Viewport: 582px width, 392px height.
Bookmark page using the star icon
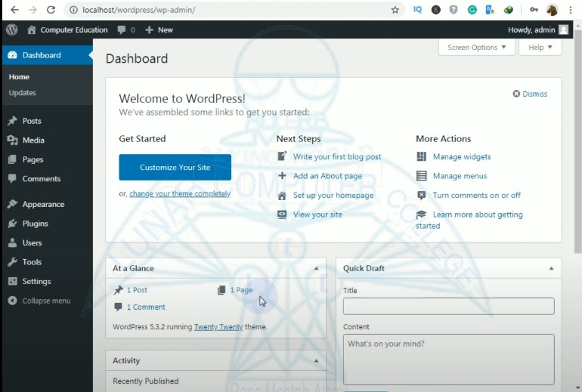pyautogui.click(x=395, y=10)
